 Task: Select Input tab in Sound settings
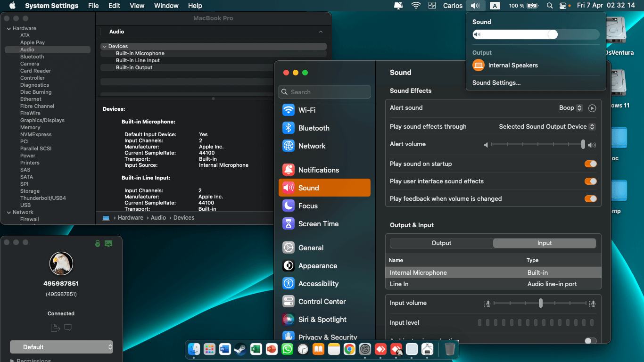click(x=545, y=243)
